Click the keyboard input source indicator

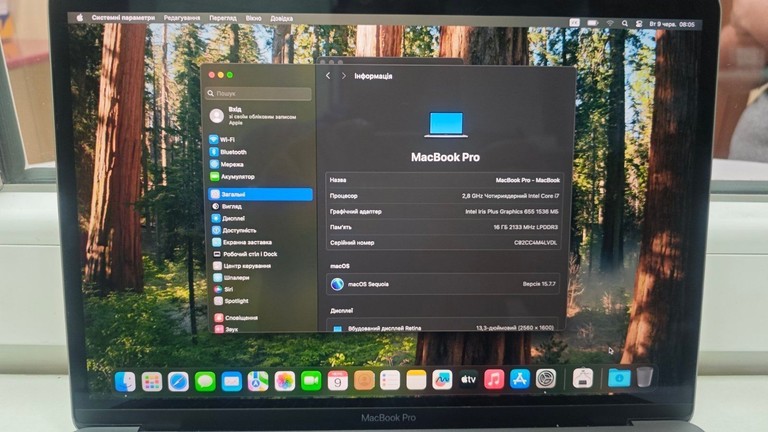click(x=575, y=23)
